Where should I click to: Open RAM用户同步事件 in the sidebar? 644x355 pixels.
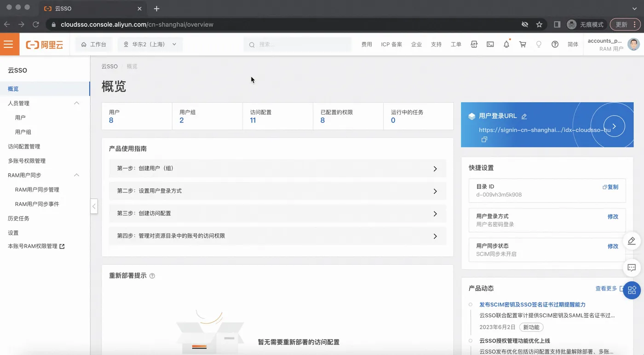point(37,204)
